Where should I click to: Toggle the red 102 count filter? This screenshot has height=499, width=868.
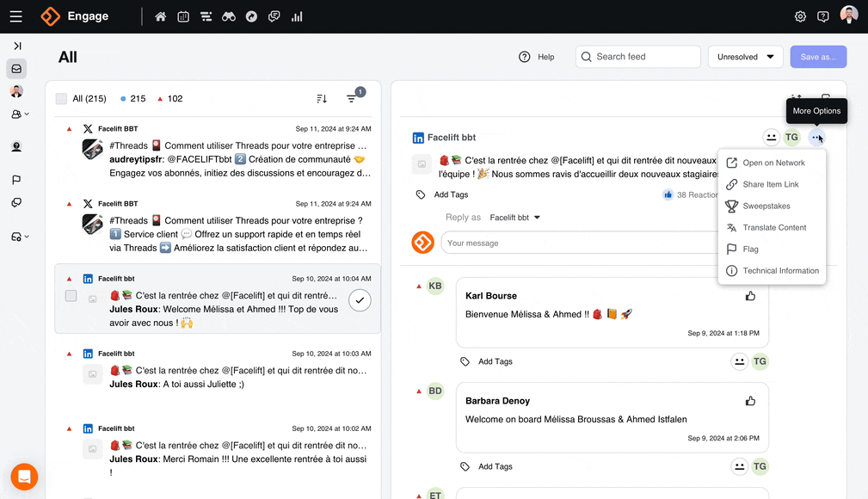pyautogui.click(x=170, y=99)
